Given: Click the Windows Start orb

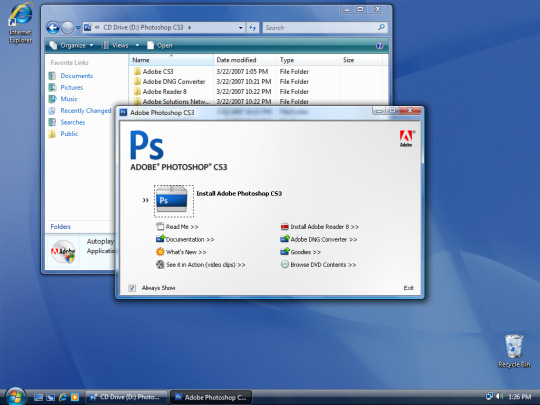Looking at the screenshot, I should 15,396.
